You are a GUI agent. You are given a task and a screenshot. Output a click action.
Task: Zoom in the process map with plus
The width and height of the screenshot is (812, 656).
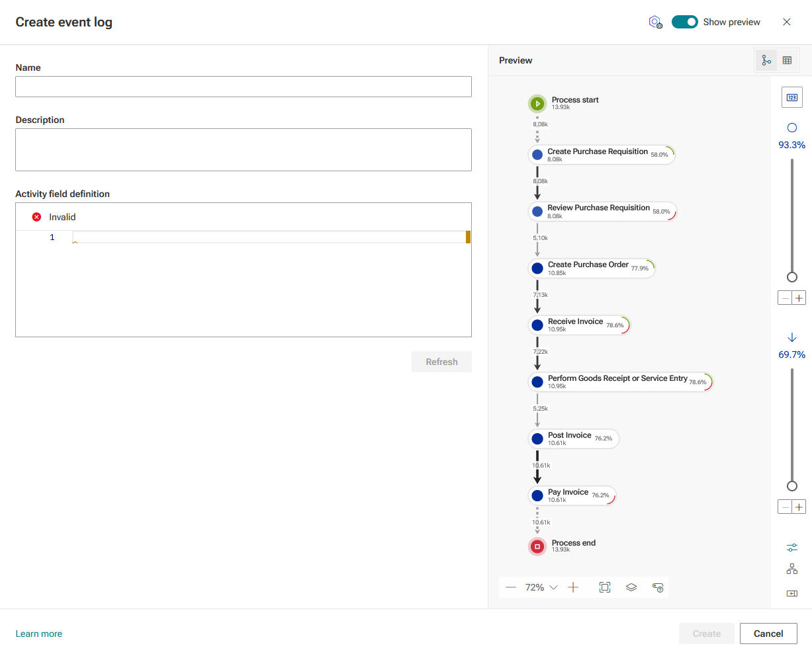tap(573, 587)
